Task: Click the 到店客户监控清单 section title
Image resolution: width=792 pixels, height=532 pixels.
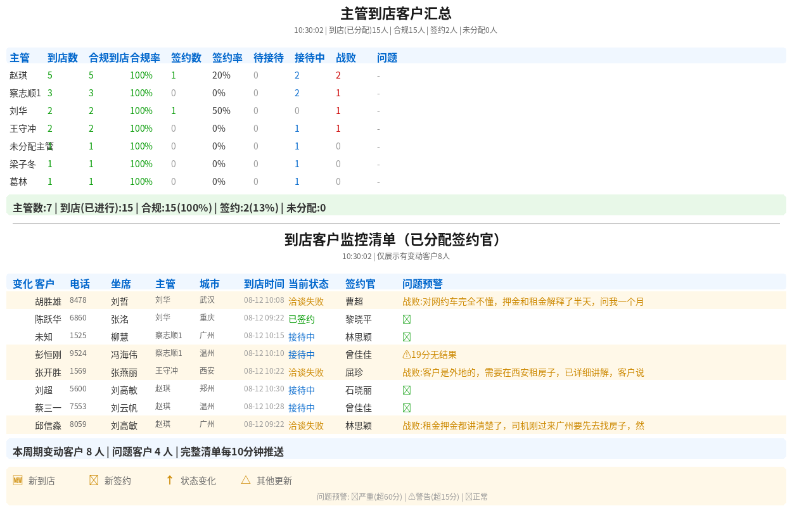Action: pyautogui.click(x=396, y=239)
